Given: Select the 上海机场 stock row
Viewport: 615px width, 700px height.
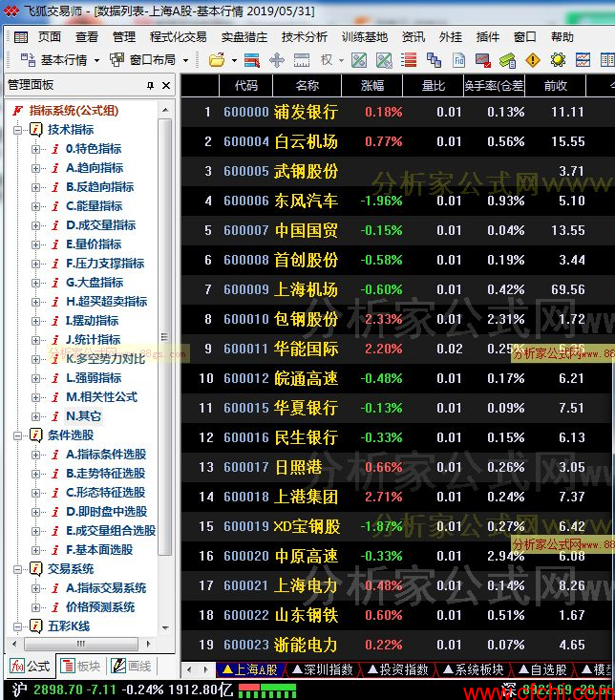Looking at the screenshot, I should pos(397,289).
